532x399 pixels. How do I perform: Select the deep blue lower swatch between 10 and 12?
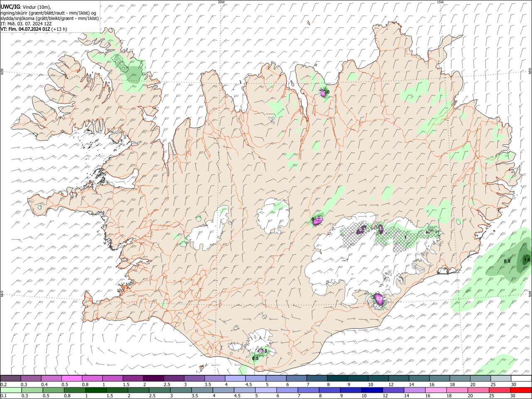[372, 390]
